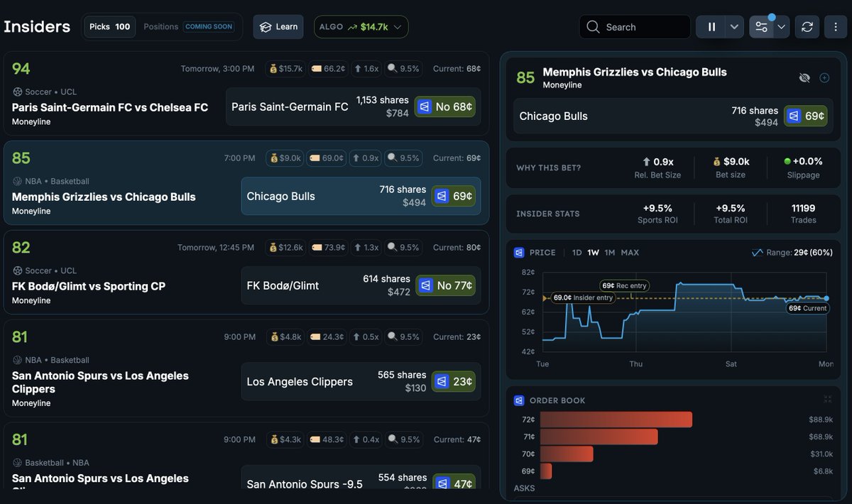Open the Learn page
852x504 pixels.
click(x=278, y=26)
